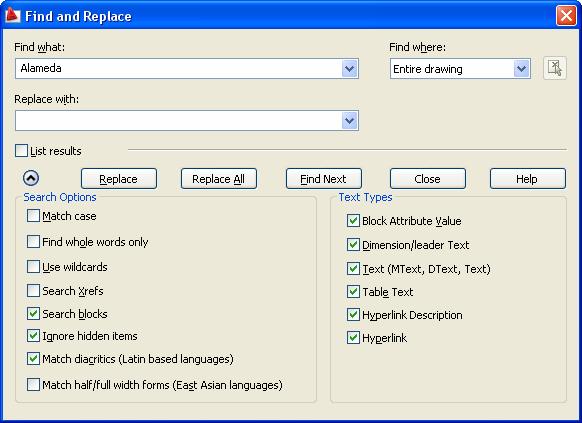
Task: Open the Find what dropdown arrow
Action: click(x=349, y=69)
